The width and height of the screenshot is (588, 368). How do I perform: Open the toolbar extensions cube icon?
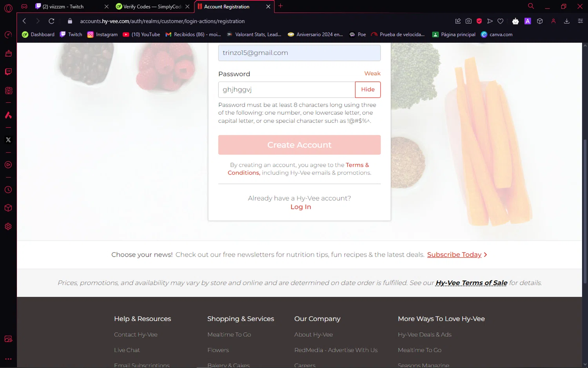(540, 21)
